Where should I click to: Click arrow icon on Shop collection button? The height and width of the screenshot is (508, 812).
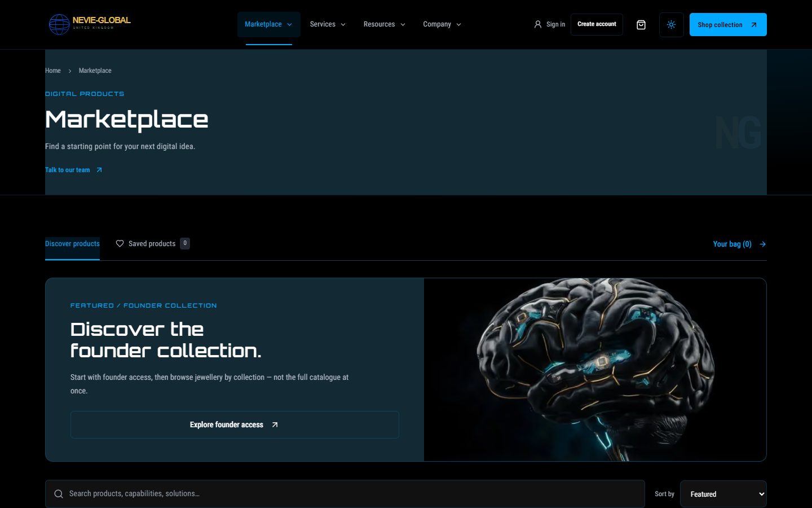coord(754,25)
